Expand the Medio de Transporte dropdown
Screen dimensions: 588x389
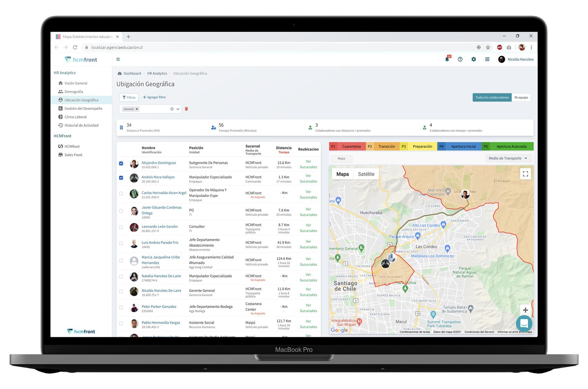point(508,158)
